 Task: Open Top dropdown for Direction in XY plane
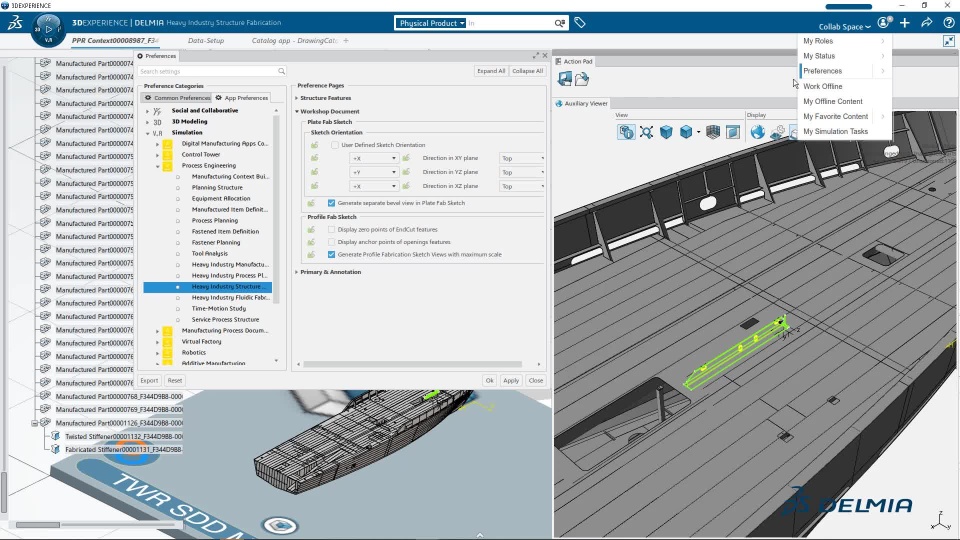pyautogui.click(x=522, y=158)
